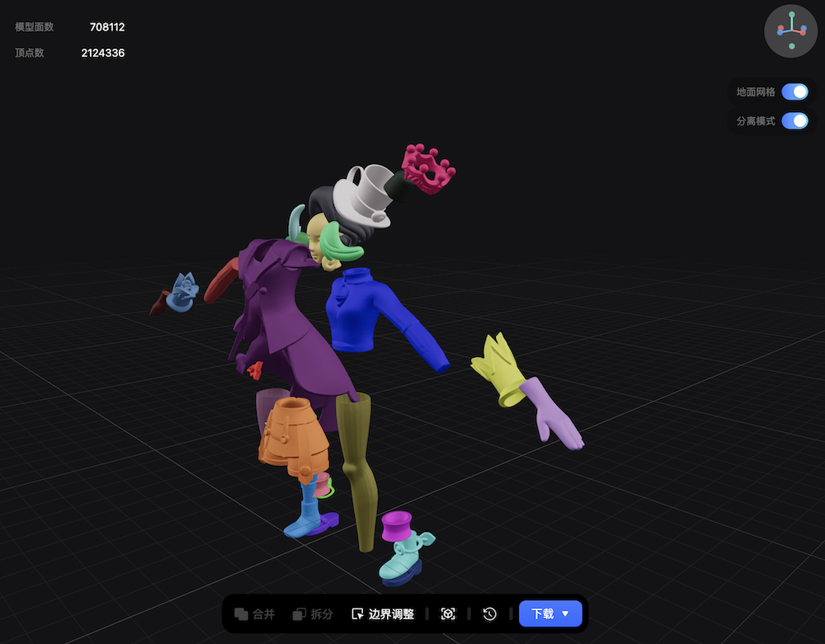Image resolution: width=825 pixels, height=644 pixels.
Task: Expand the 下载 download options dropdown arrow
Action: pyautogui.click(x=565, y=613)
